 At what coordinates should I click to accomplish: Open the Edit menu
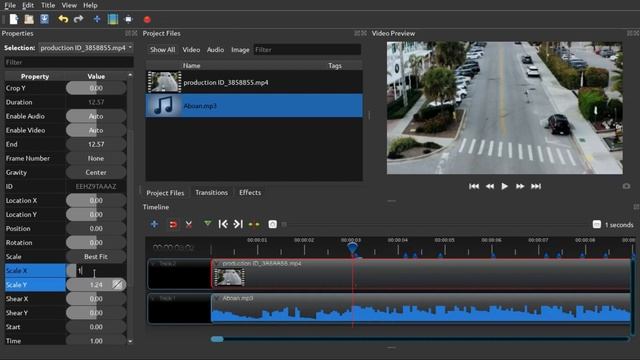[x=28, y=5]
